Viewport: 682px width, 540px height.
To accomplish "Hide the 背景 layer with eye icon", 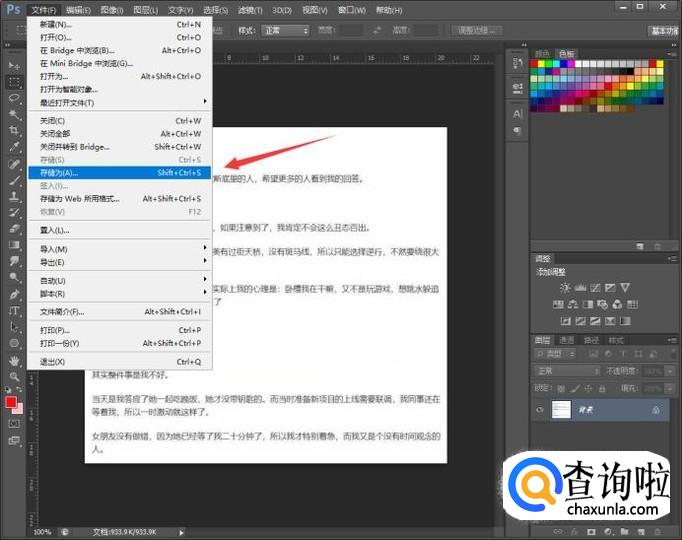I will click(x=540, y=410).
